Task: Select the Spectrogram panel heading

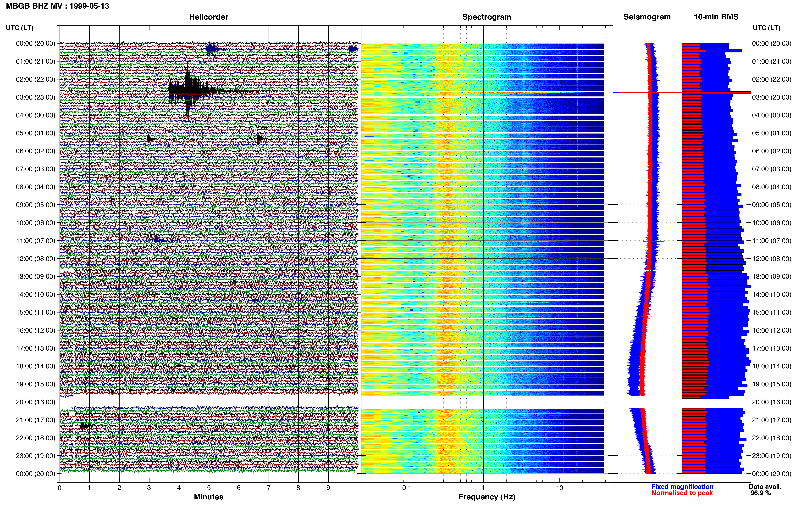Action: 487,17
